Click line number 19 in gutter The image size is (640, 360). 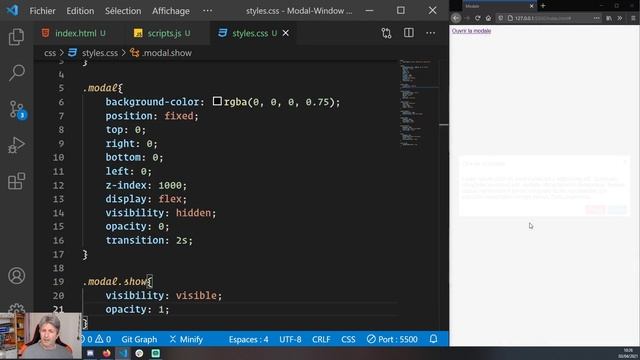(x=58, y=282)
